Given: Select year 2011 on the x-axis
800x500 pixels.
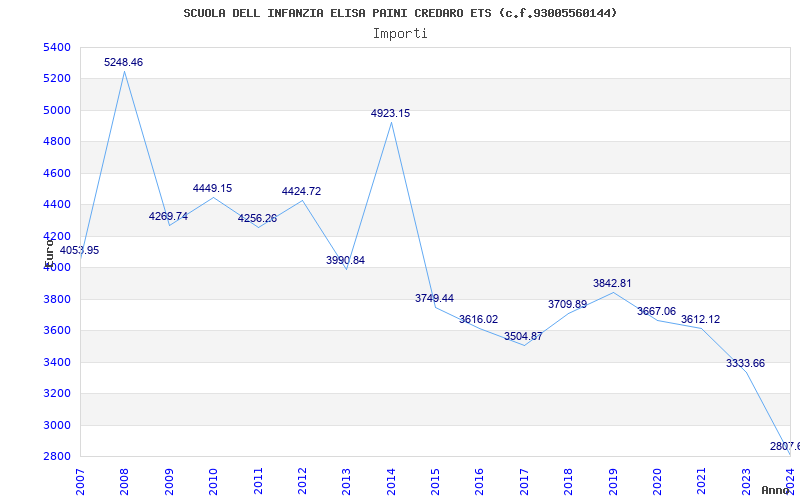Looking at the screenshot, I should [258, 482].
